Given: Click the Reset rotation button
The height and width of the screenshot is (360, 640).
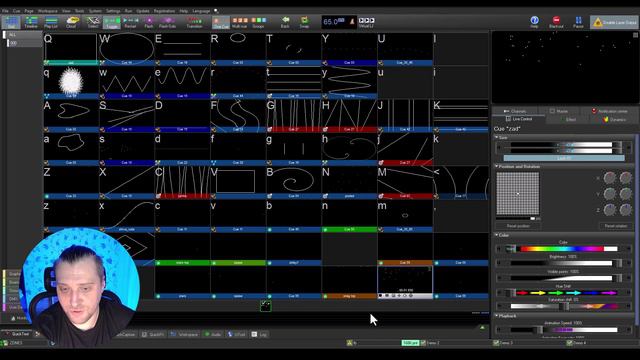Looking at the screenshot, I should point(616,226).
